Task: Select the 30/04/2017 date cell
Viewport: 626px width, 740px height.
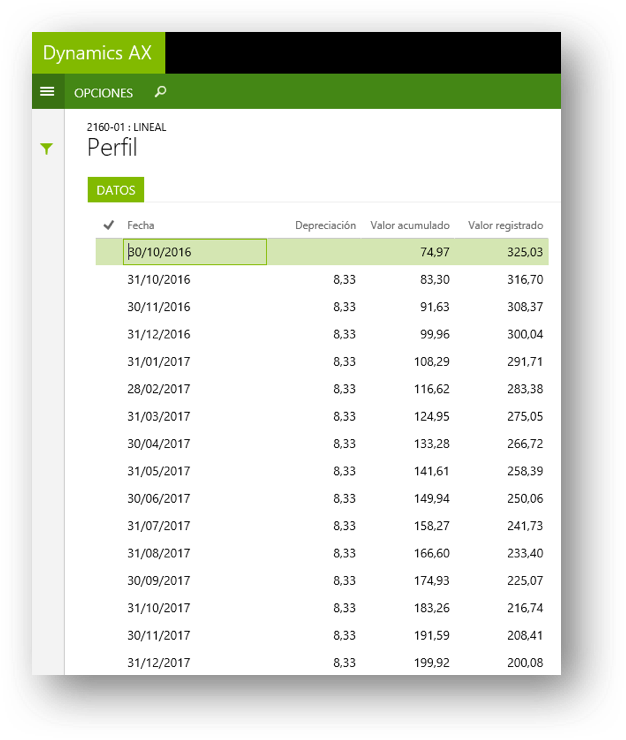Action: click(x=159, y=444)
